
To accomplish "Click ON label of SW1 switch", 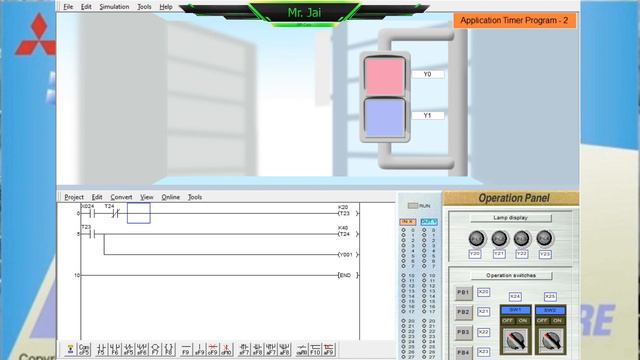I will click(523, 321).
